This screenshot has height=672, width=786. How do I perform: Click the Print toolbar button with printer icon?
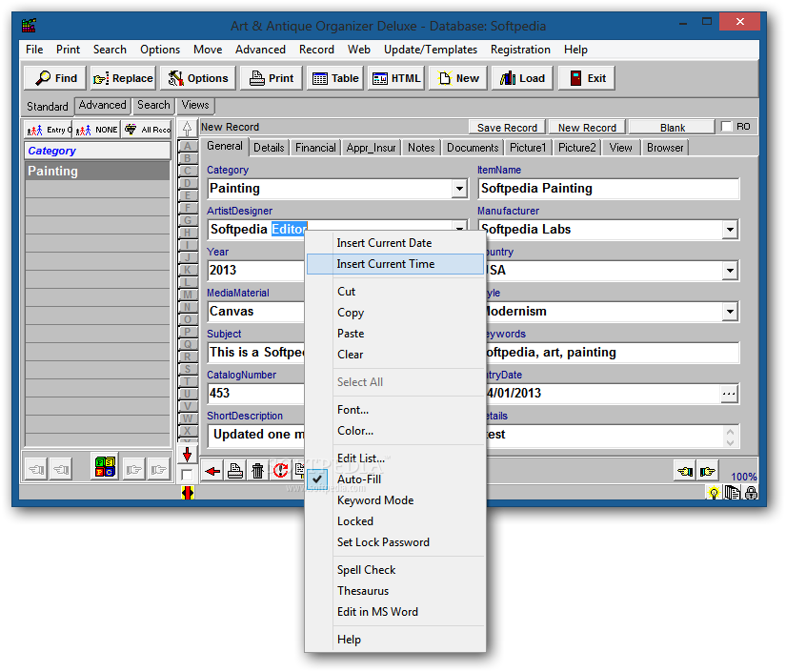pyautogui.click(x=272, y=78)
